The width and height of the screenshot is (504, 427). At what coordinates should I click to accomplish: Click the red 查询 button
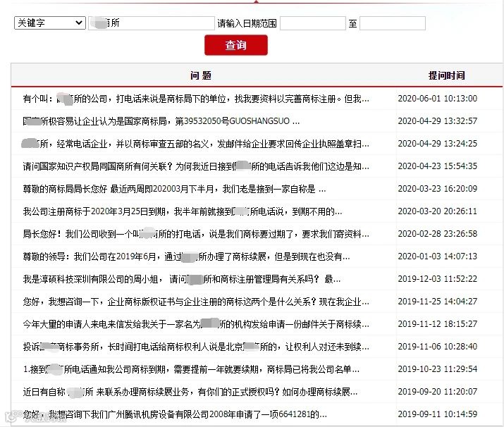coord(236,45)
